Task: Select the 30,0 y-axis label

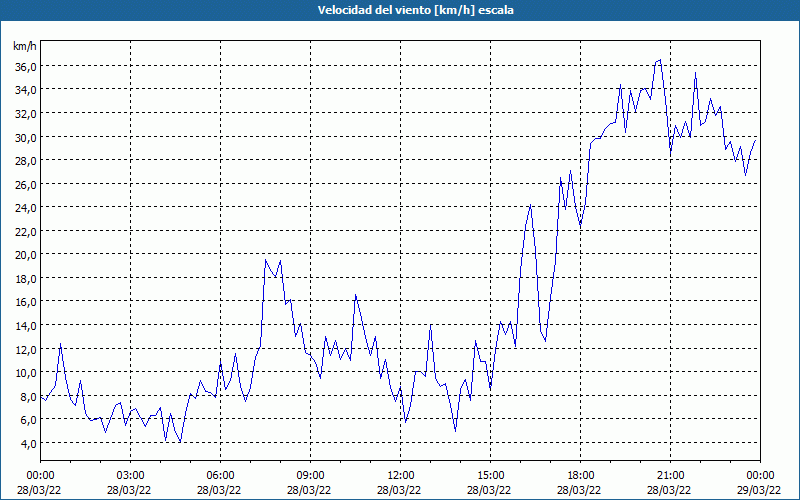Action: point(24,137)
